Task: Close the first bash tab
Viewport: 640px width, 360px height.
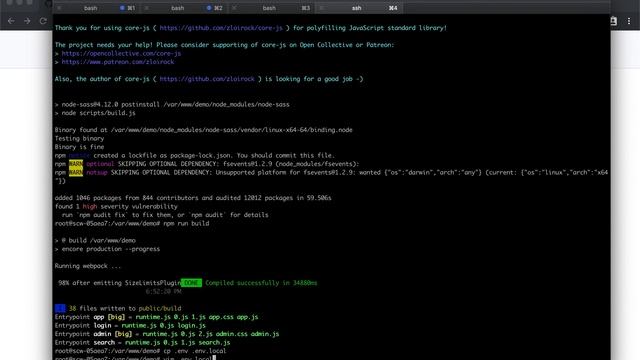Action: [x=59, y=8]
